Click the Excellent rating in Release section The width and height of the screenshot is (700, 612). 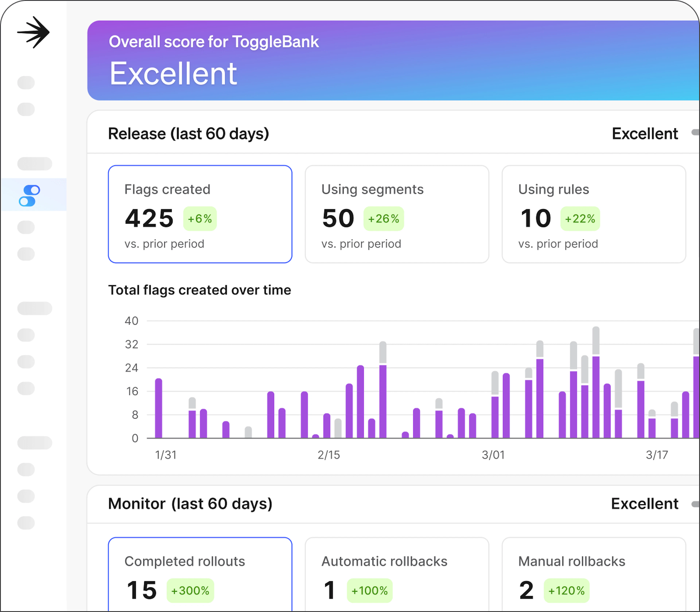[645, 134]
